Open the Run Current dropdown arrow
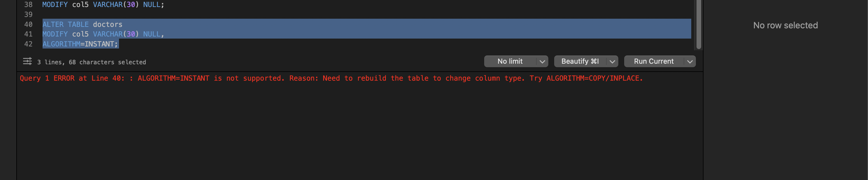The width and height of the screenshot is (868, 180). point(689,61)
